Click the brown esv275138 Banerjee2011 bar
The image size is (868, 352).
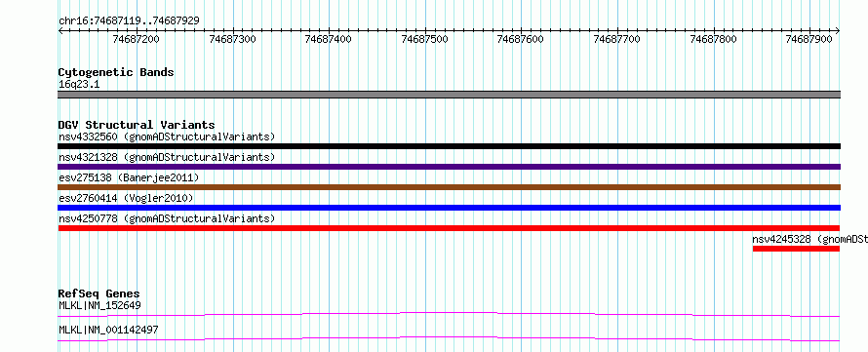pos(449,187)
